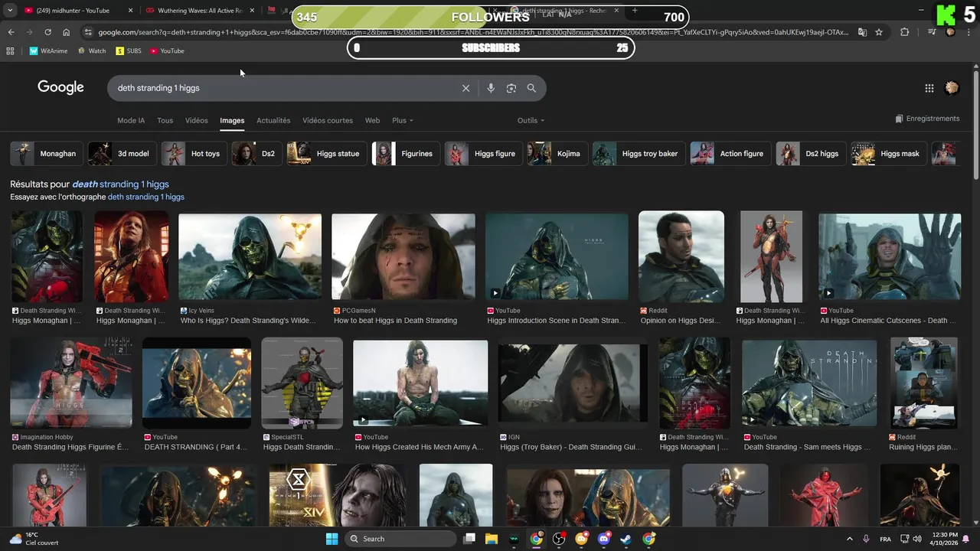The image size is (980, 551).
Task: Switch to Web results tab
Action: pyautogui.click(x=372, y=120)
